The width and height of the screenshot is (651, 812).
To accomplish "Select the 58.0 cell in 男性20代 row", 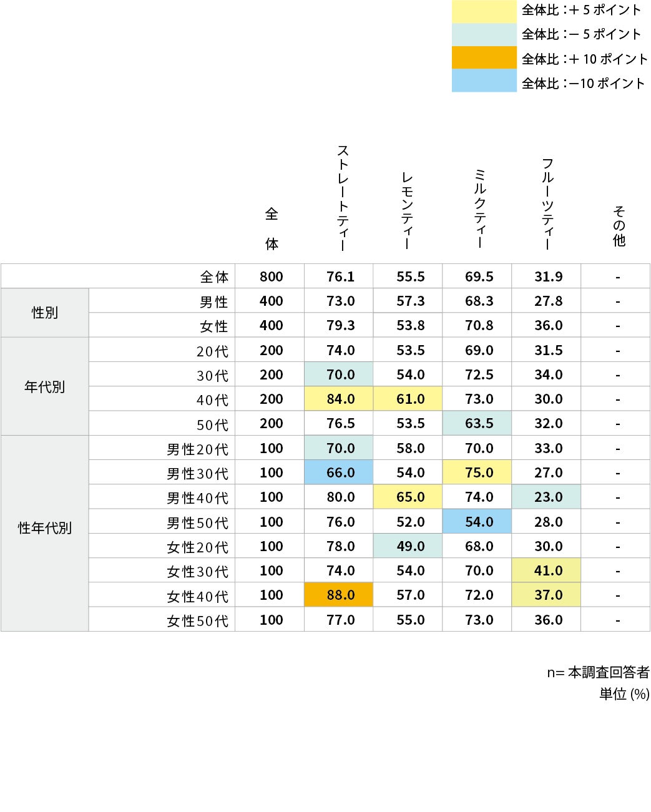I will point(408,448).
